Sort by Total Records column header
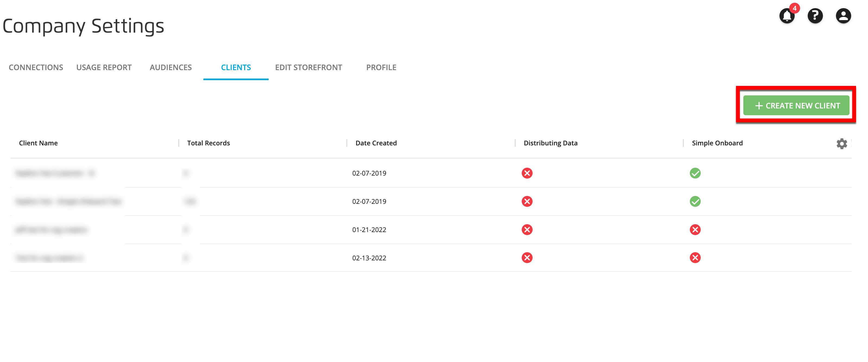 pos(208,143)
